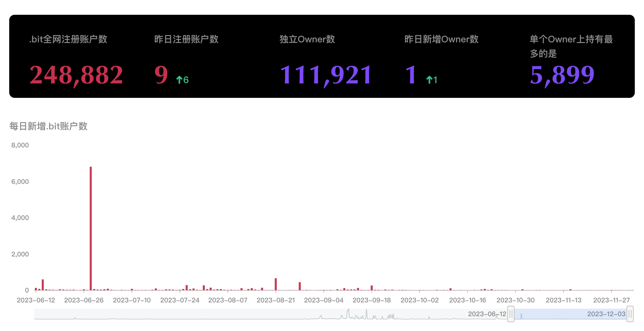
Task: Click the 4,000 y-axis label
Action: click(x=20, y=218)
